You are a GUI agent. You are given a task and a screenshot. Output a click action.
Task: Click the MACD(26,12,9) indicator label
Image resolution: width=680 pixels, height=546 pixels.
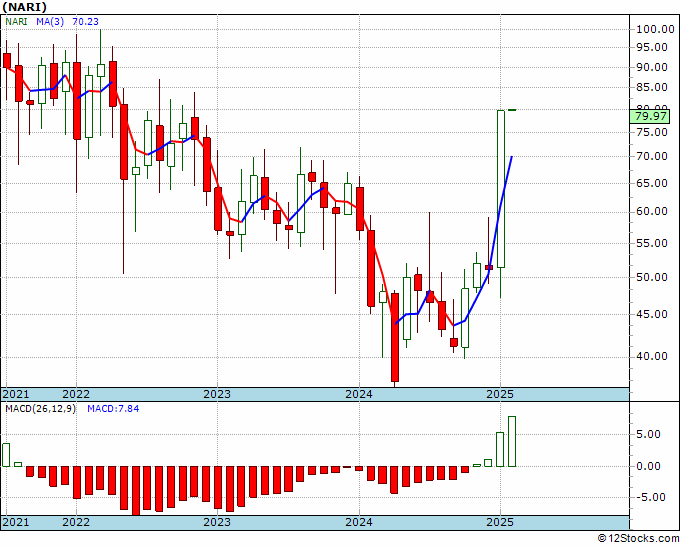40,409
